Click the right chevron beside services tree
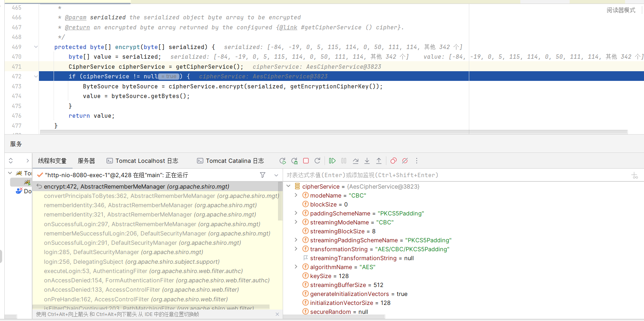The width and height of the screenshot is (644, 321). click(x=28, y=161)
